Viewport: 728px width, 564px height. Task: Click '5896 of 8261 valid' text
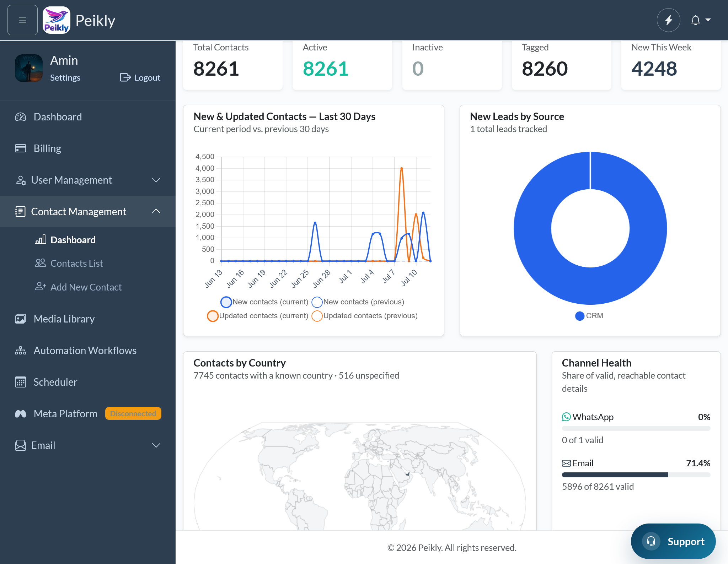[598, 487]
